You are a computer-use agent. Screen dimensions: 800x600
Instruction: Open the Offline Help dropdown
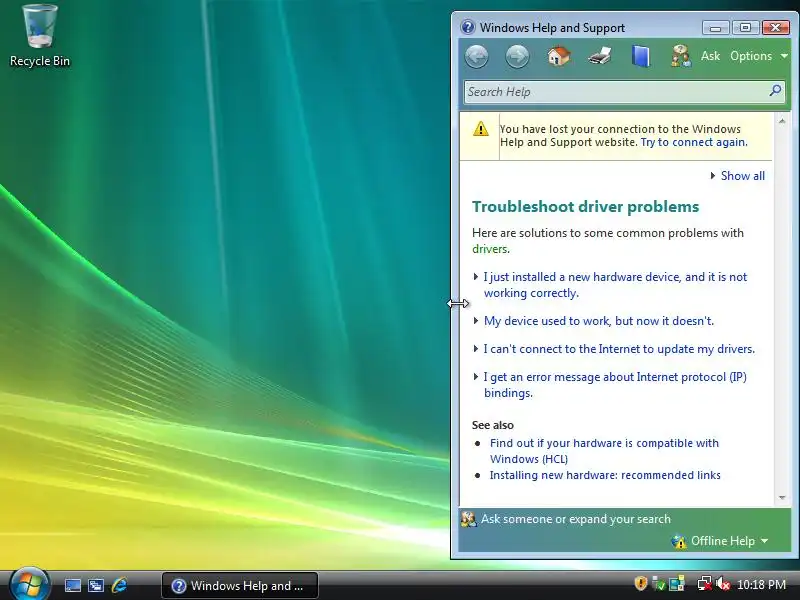click(x=721, y=541)
